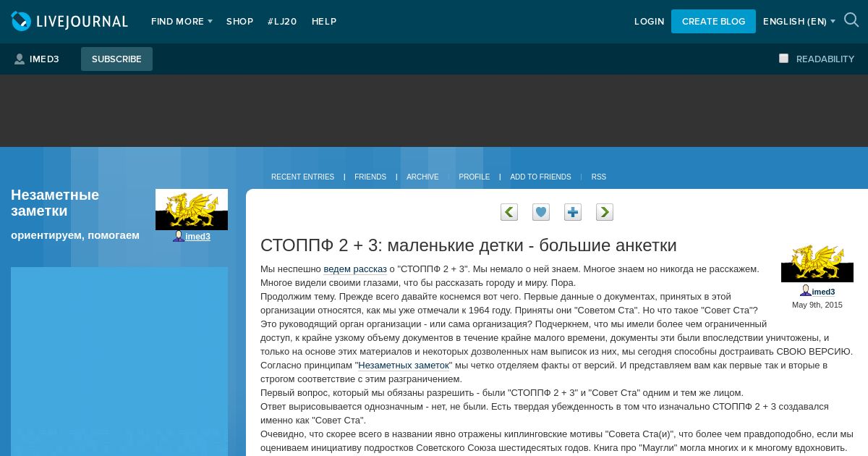Go to previous entry arrow
This screenshot has height=456, width=868.
(509, 212)
